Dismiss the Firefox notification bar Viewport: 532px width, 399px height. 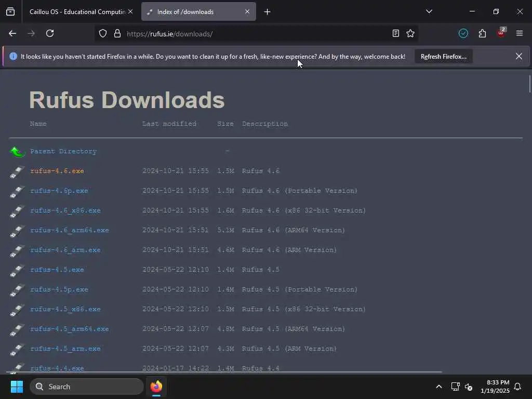pyautogui.click(x=519, y=56)
